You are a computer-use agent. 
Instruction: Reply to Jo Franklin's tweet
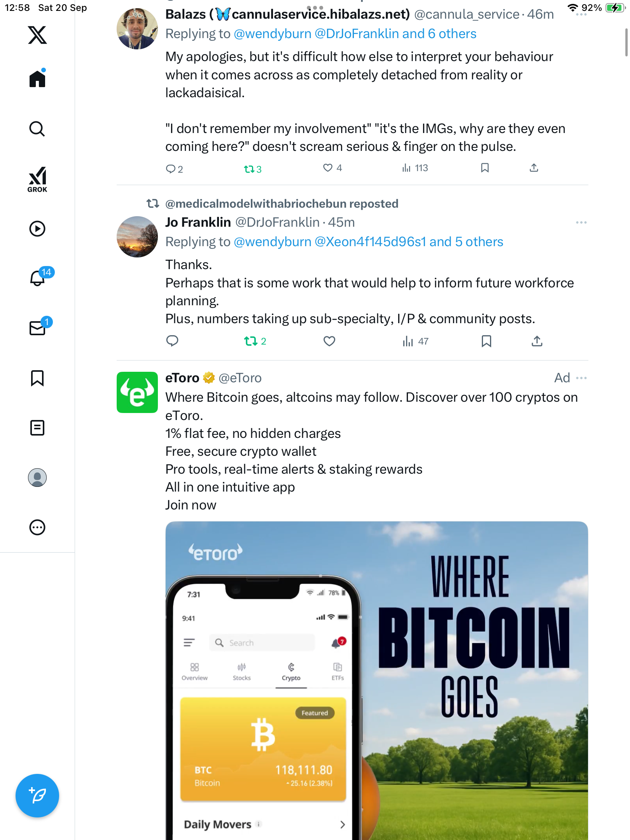(172, 341)
